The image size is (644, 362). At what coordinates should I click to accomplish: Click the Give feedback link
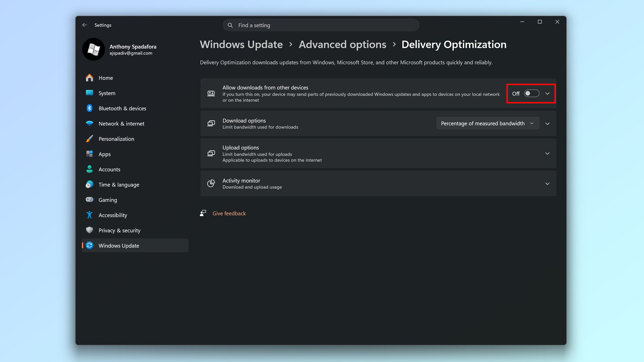[x=229, y=213]
